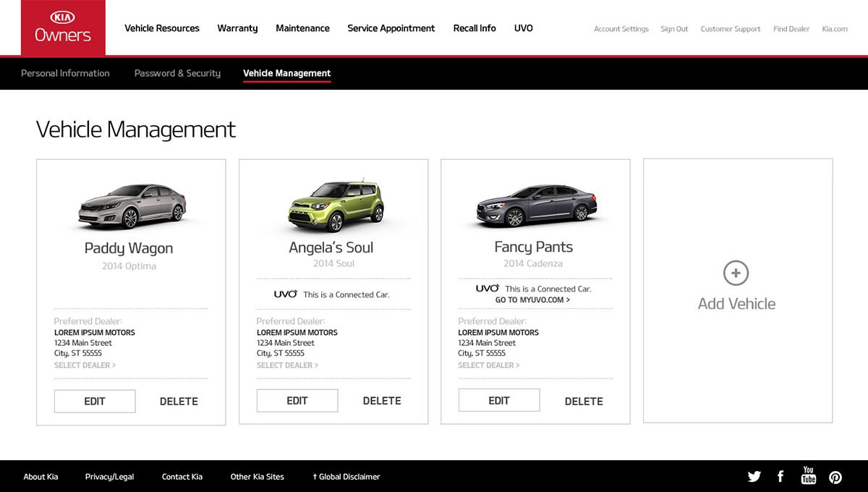Screen dimensions: 868x492
Task: Select UVO in the top navigation
Action: (524, 28)
